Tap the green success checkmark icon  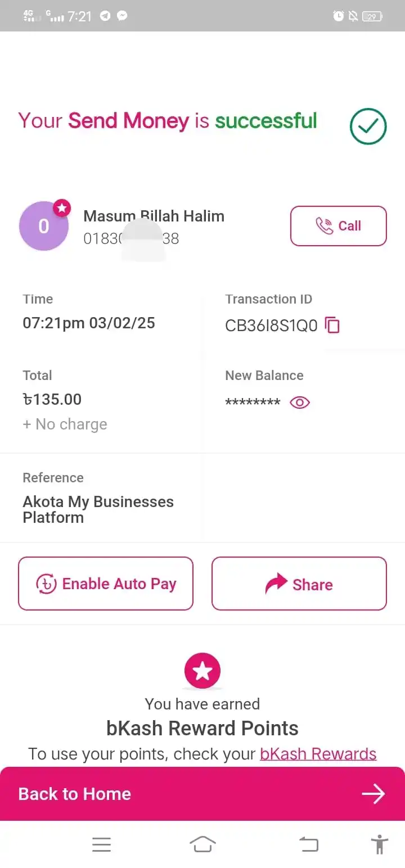[x=368, y=126]
